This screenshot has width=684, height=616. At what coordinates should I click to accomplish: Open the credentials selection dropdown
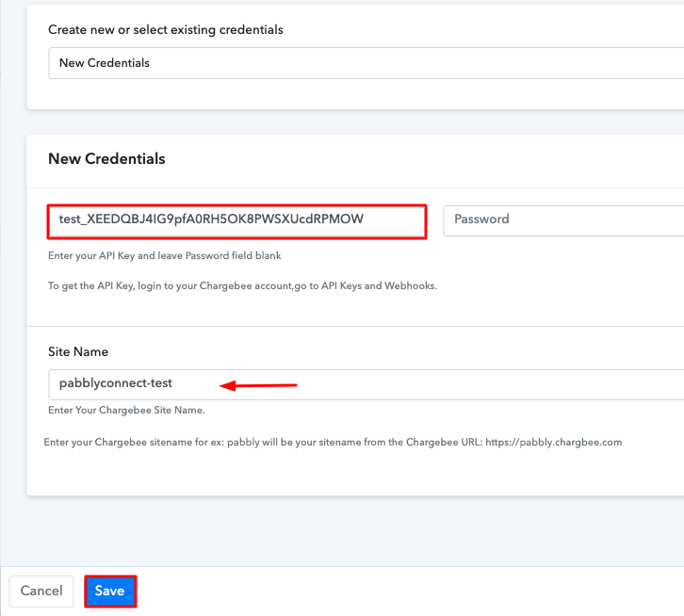tap(366, 63)
